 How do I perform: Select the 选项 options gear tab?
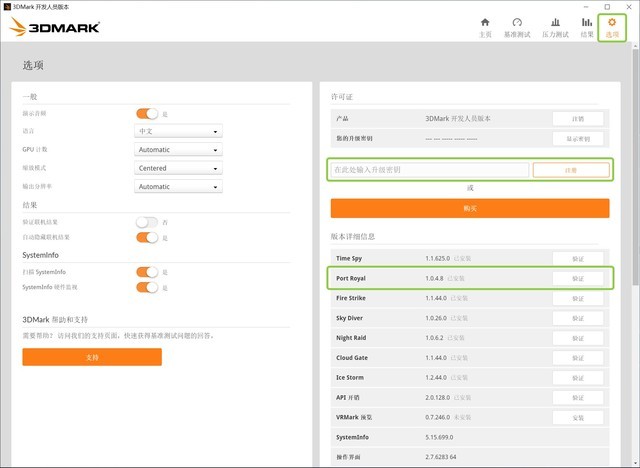[612, 28]
